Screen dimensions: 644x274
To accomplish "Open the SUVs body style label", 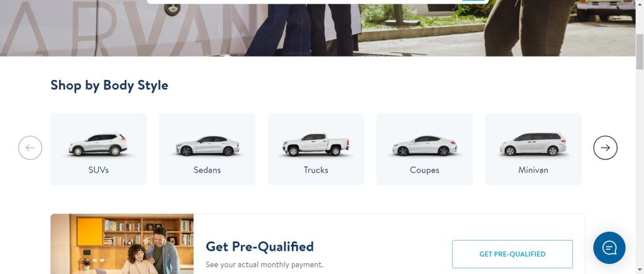I will pos(99,170).
